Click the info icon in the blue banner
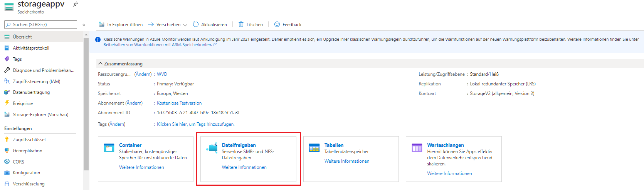Screen dimensions: 644x190 tap(98, 40)
